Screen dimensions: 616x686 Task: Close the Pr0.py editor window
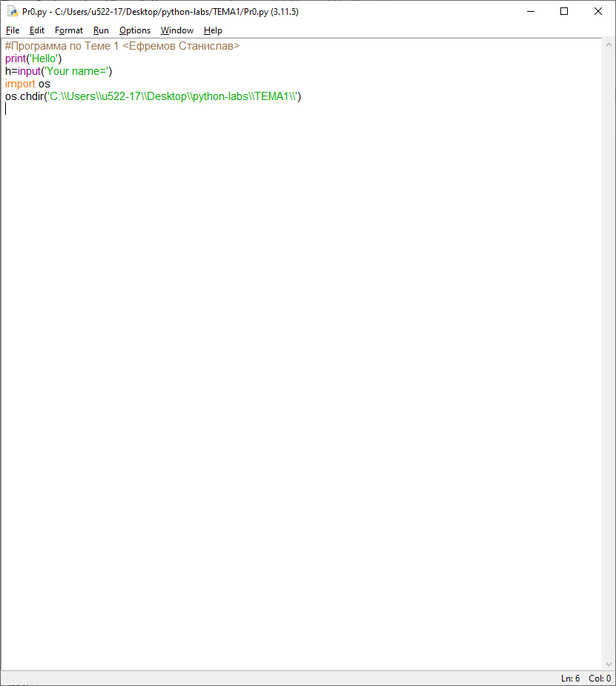click(x=598, y=12)
